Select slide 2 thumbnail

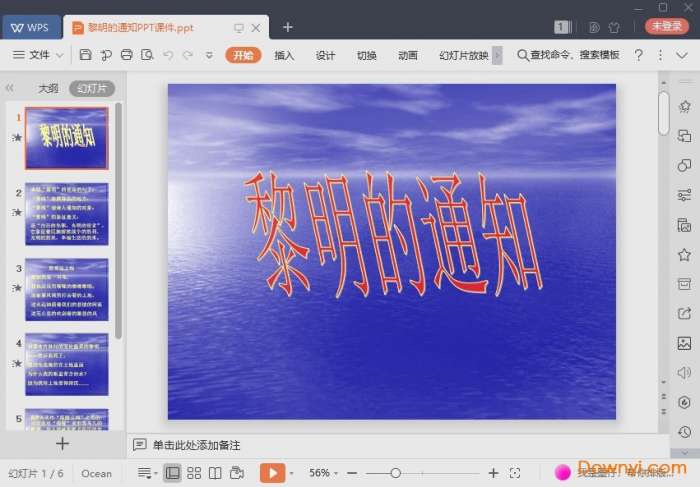(x=67, y=214)
